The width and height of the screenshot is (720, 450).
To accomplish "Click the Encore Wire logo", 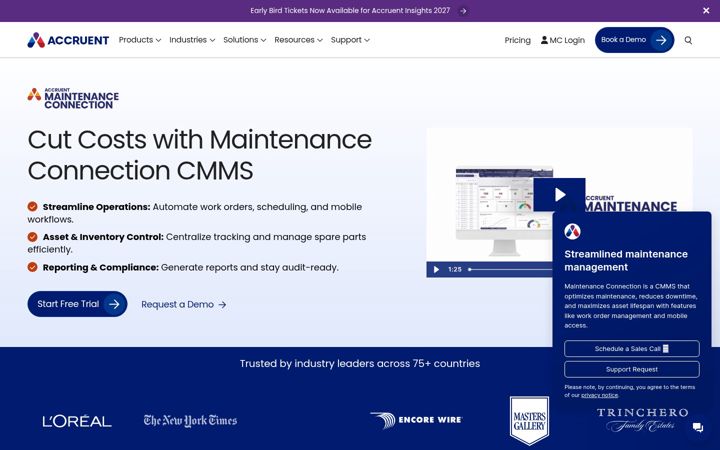I will (416, 420).
